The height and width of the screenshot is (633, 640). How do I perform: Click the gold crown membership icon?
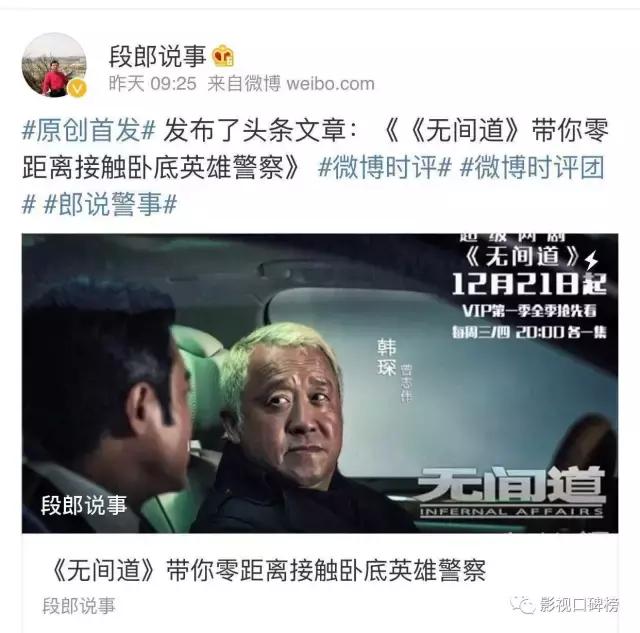pyautogui.click(x=222, y=56)
